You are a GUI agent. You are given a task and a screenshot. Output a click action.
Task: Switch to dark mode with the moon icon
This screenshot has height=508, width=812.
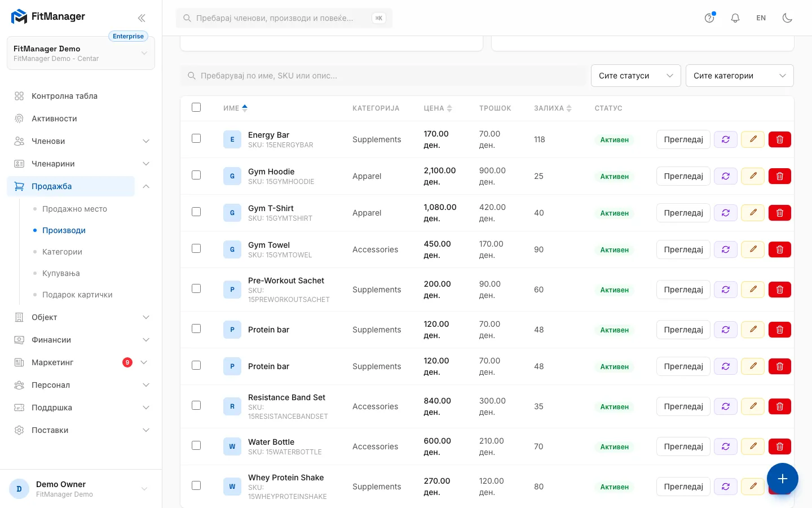[x=787, y=18]
